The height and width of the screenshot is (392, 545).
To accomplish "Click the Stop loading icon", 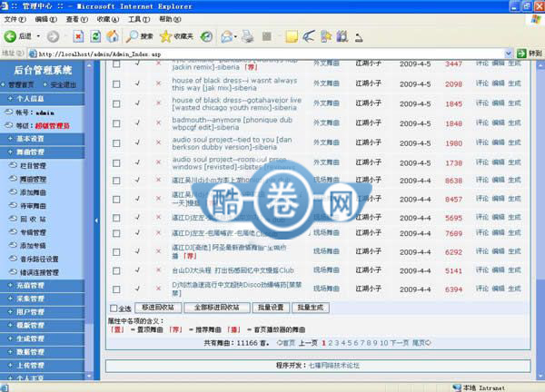I will (78, 36).
